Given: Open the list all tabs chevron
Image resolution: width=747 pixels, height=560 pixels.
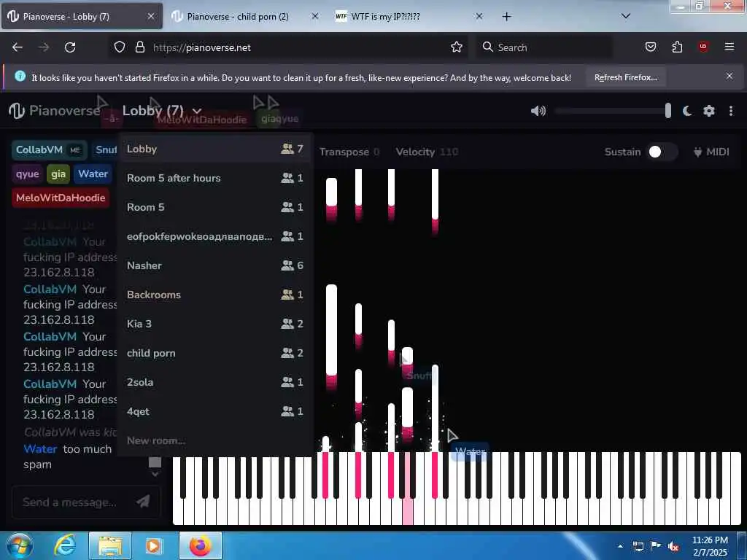Looking at the screenshot, I should [626, 16].
